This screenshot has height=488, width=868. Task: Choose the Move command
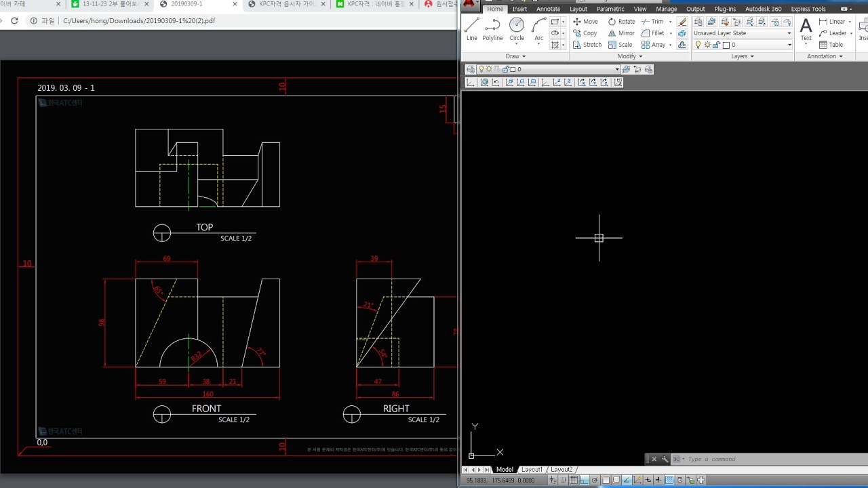point(585,22)
